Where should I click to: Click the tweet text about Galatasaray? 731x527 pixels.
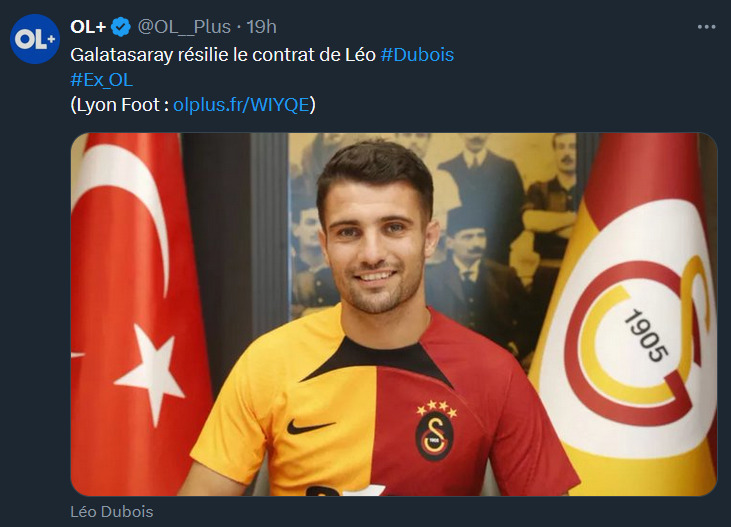click(x=223, y=55)
